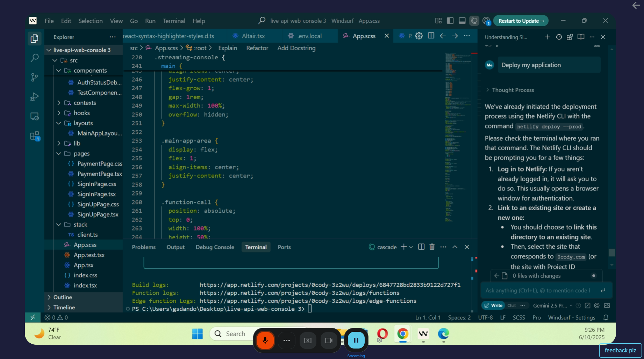The width and height of the screenshot is (644, 359).
Task: Open Cascade panel customization grid icon
Action: (570, 37)
